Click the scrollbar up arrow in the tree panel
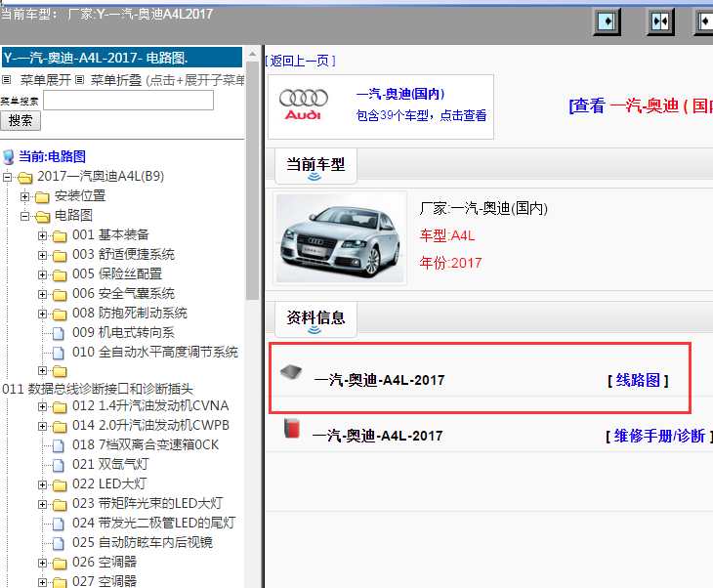The width and height of the screenshot is (713, 588). pyautogui.click(x=252, y=54)
